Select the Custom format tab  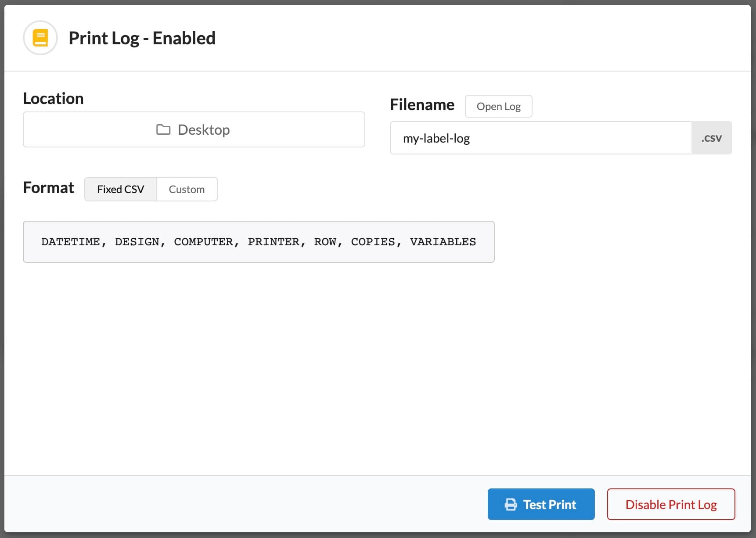coord(187,189)
